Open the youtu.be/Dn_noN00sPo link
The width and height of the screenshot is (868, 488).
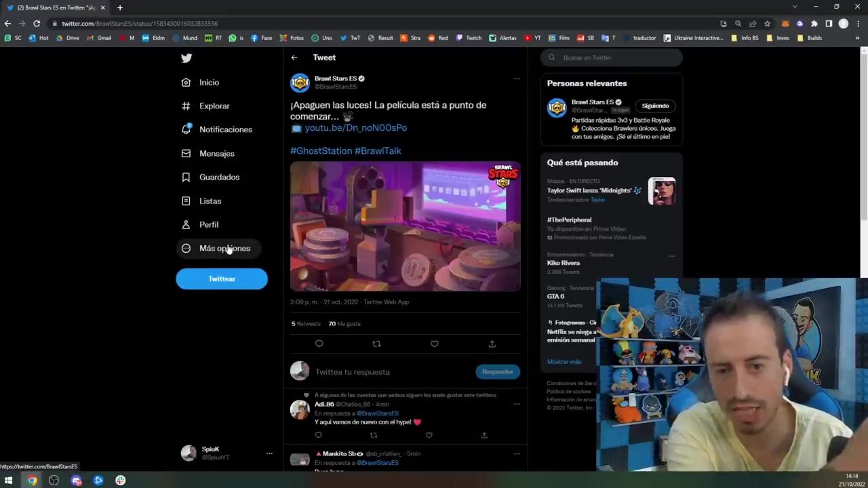coord(356,127)
